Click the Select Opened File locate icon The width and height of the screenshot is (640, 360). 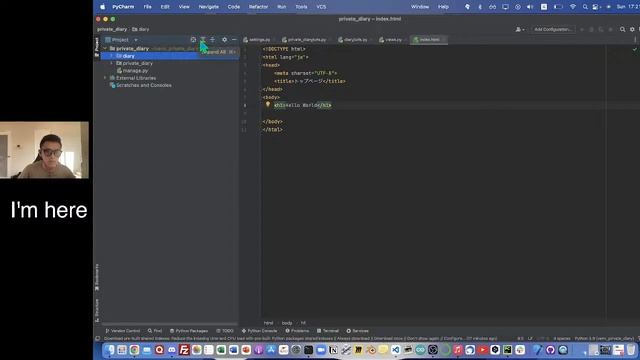point(193,40)
